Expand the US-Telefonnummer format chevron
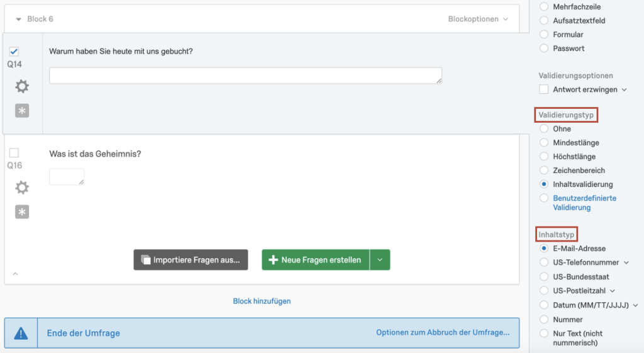 (x=626, y=262)
